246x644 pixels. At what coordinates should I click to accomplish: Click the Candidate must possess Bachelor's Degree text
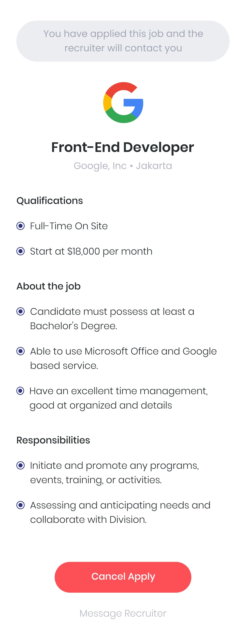pos(112,319)
